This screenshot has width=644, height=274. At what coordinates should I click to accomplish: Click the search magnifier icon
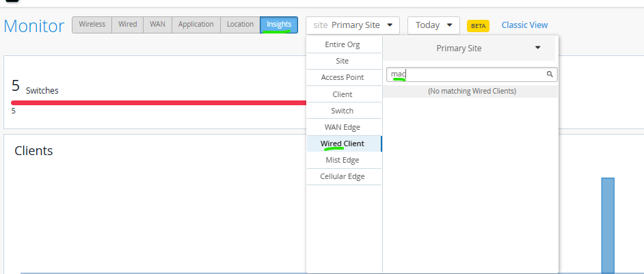(x=550, y=74)
